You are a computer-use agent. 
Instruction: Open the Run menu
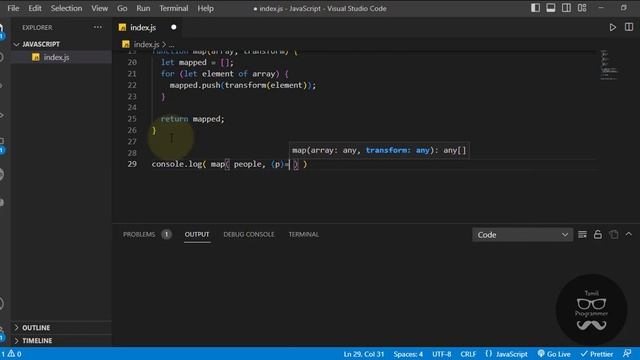point(143,8)
